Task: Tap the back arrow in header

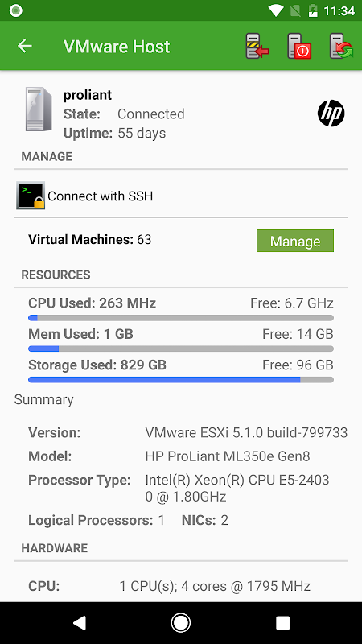Action: (25, 46)
